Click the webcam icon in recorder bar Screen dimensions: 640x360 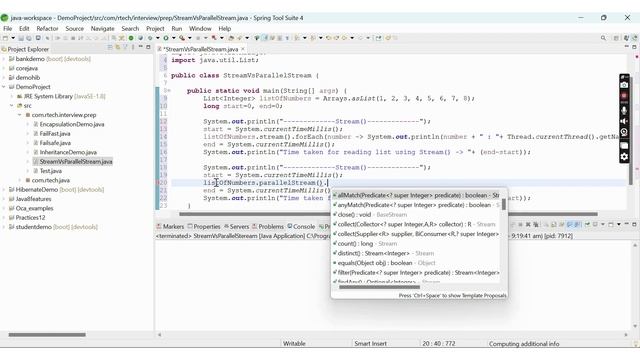pyautogui.click(x=624, y=132)
